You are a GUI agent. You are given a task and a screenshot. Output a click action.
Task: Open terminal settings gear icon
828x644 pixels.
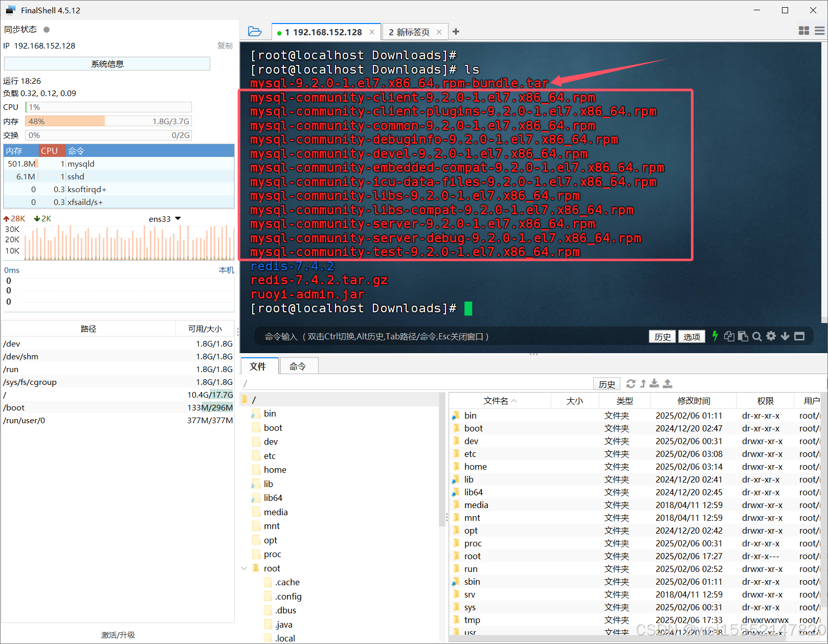[x=771, y=336]
